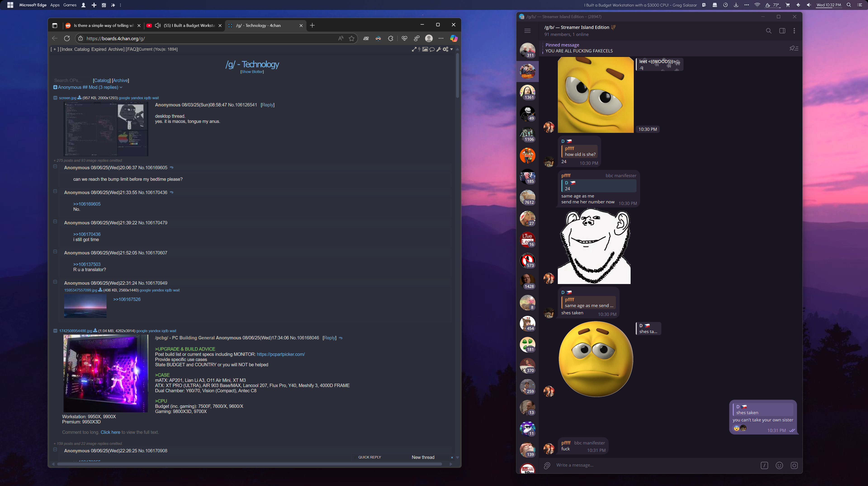Hide reply post No.106170949
Screen dimensions: 868x486
pos(55,282)
